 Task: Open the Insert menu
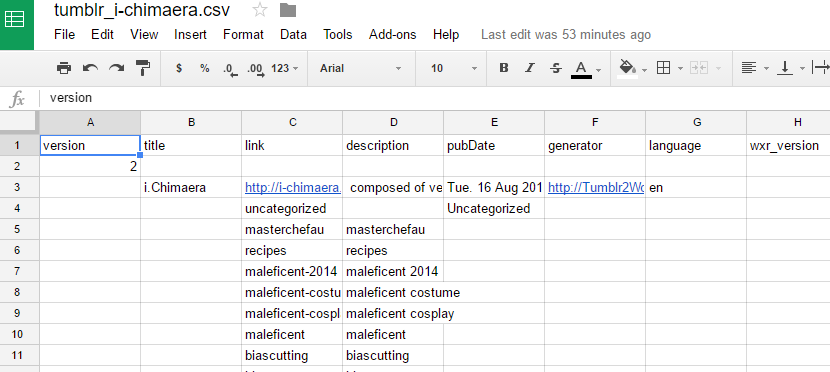point(191,35)
